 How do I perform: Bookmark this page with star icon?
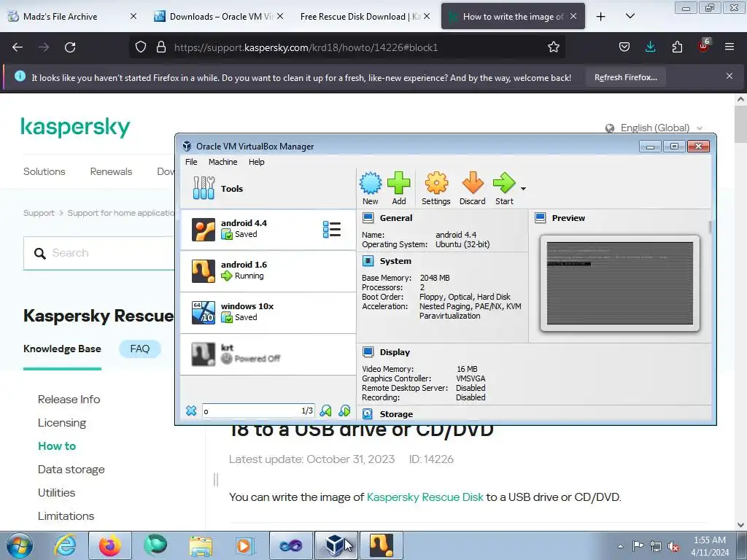point(553,47)
